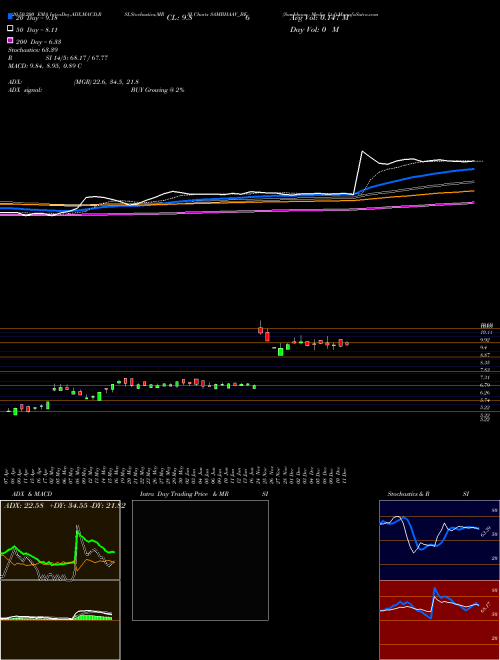
Task: Click the blue 20 Day legend swatch
Action: pyautogui.click(x=10, y=17)
